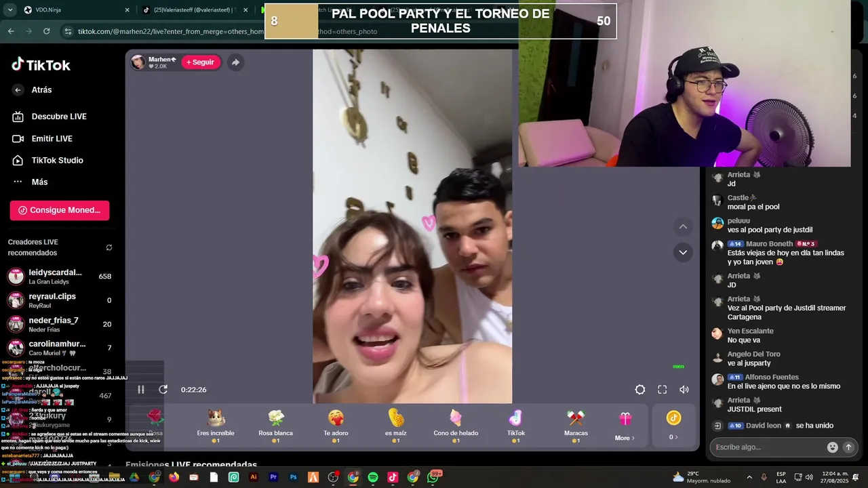Open Photoshop from the taskbar

(x=294, y=477)
